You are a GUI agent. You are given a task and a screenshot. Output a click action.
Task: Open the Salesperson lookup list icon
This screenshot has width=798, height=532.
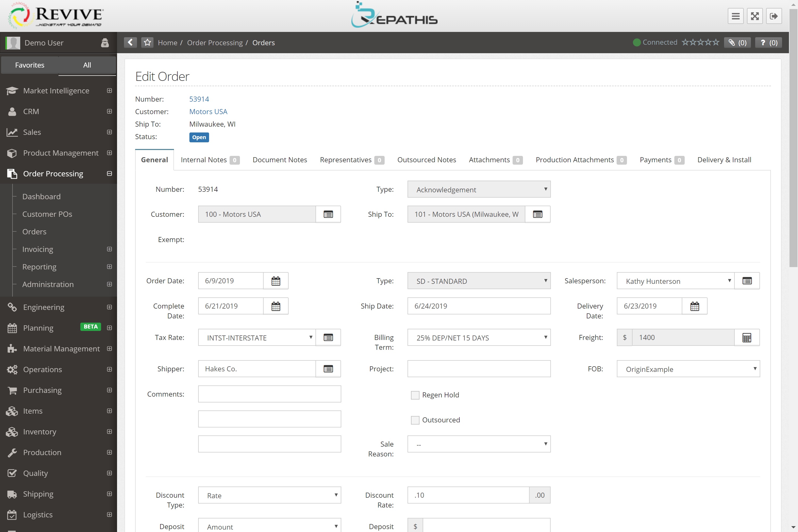pos(747,281)
